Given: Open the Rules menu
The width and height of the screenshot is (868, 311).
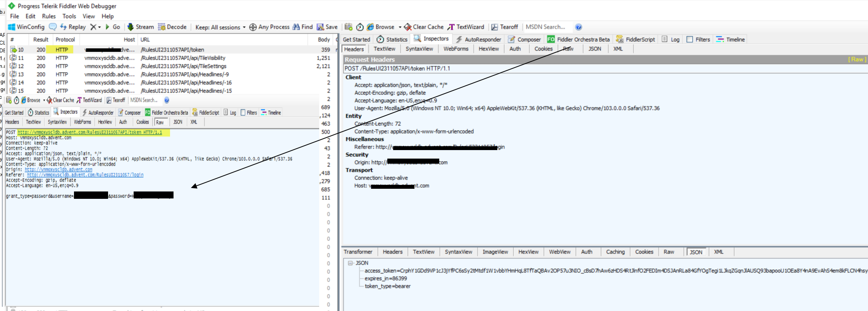Looking at the screenshot, I should click(49, 16).
